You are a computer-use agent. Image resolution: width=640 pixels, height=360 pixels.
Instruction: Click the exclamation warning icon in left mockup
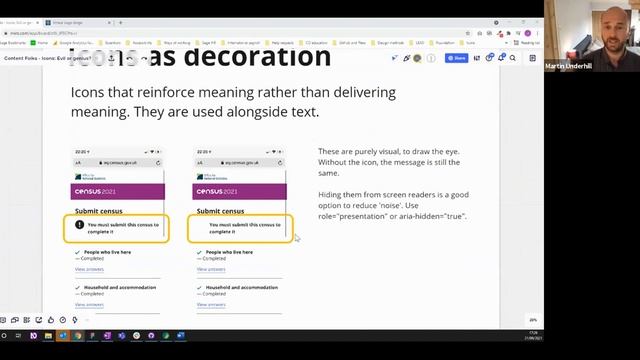point(80,224)
